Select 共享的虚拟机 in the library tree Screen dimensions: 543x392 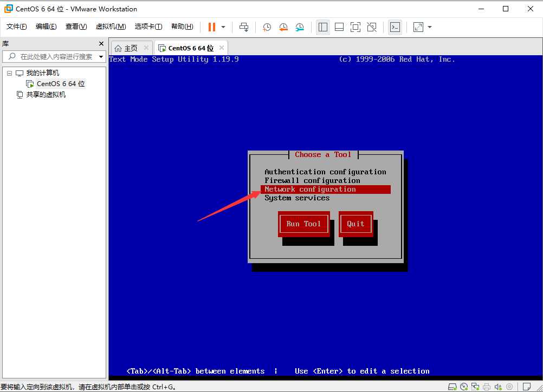pyautogui.click(x=46, y=95)
